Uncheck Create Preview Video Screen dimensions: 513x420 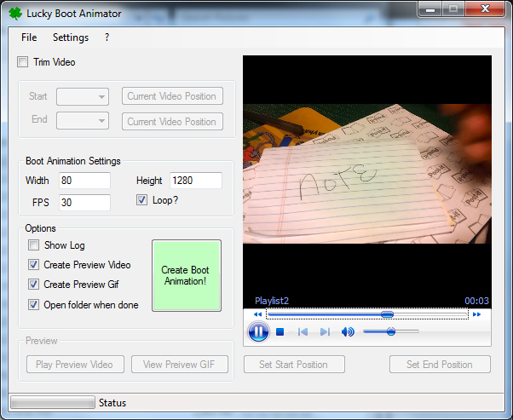tap(33, 265)
